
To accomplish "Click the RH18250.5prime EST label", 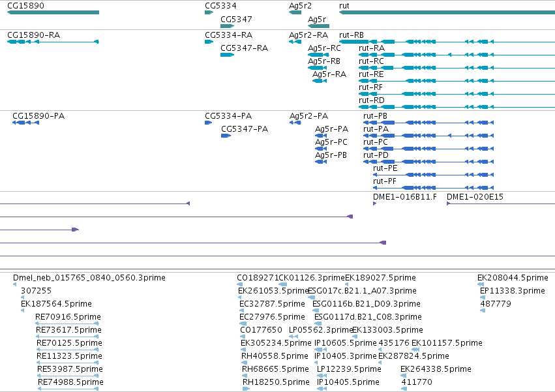I will pyautogui.click(x=276, y=382).
